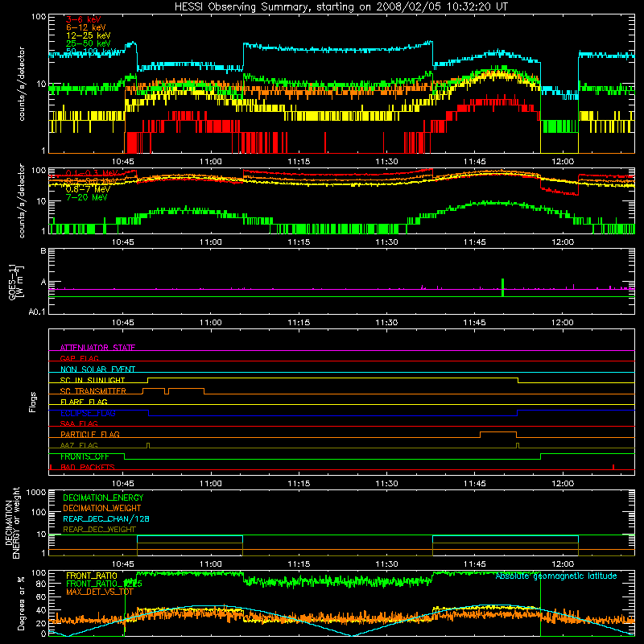Click the 'SC_TRANSMITTER' flag label
Screen dimensions: 644x644
pyautogui.click(x=93, y=391)
